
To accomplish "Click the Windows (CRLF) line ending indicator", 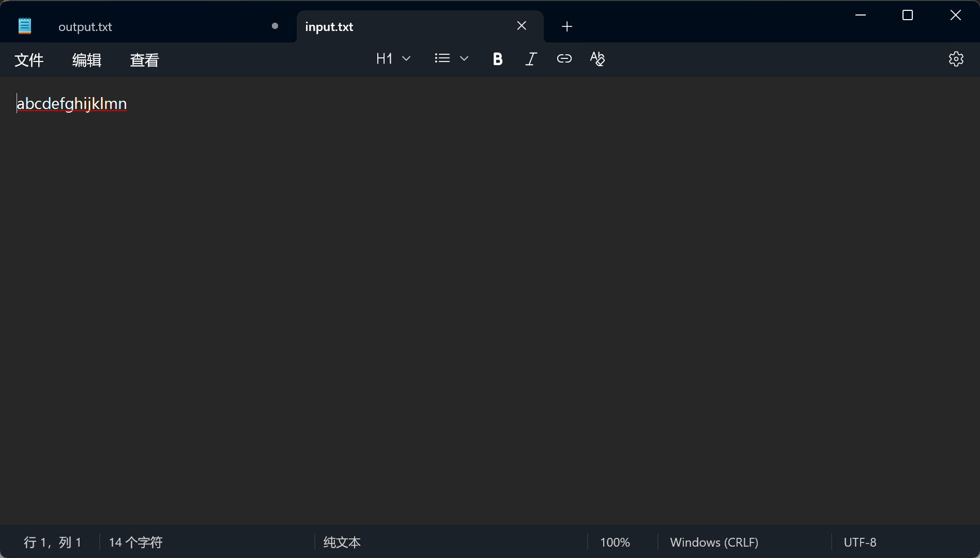I will point(714,542).
